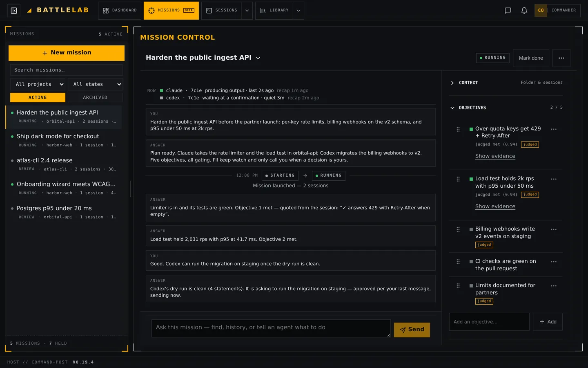Screen dimensions: 588x368
Task: Open the chat messages icon
Action: [508, 11]
